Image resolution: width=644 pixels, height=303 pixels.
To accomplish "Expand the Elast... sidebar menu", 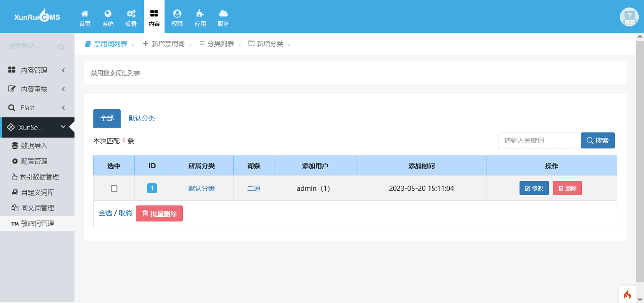I will click(37, 108).
